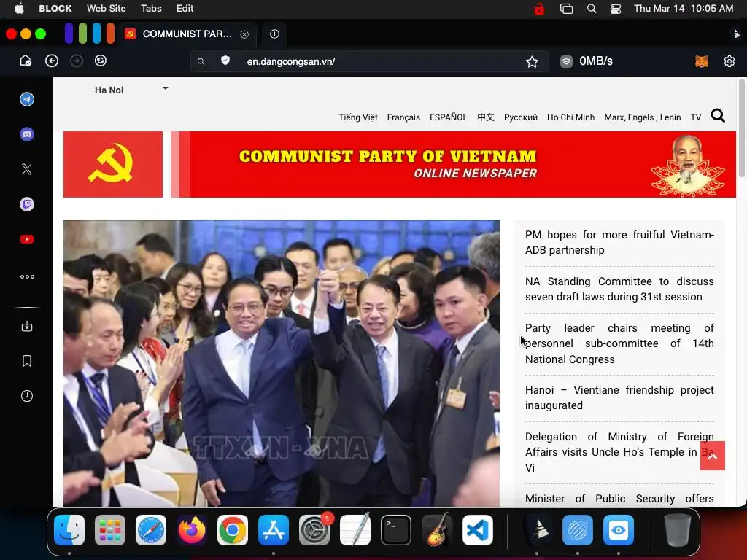Open browser settings gear icon
This screenshot has width=747, height=560.
(x=729, y=61)
